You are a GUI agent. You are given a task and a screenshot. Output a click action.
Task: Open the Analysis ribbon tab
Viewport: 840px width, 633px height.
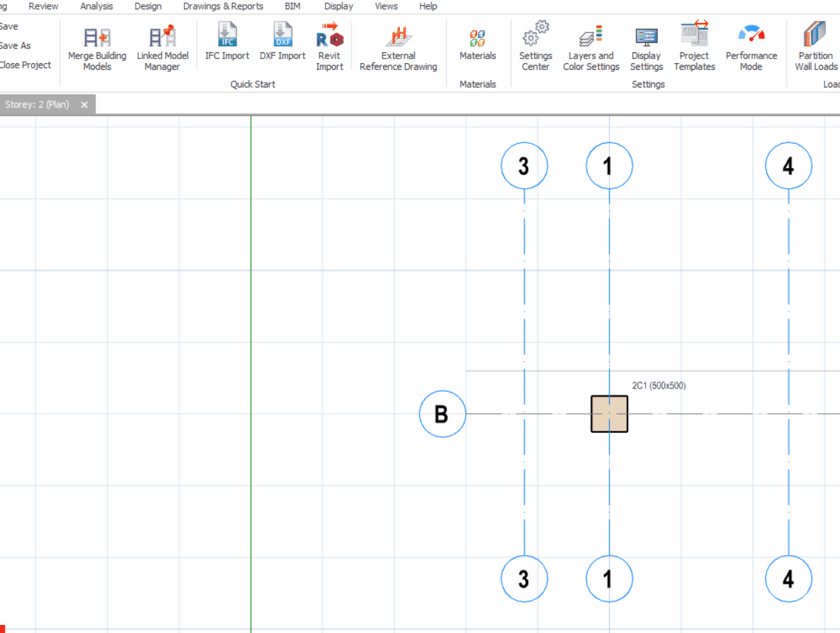[97, 6]
